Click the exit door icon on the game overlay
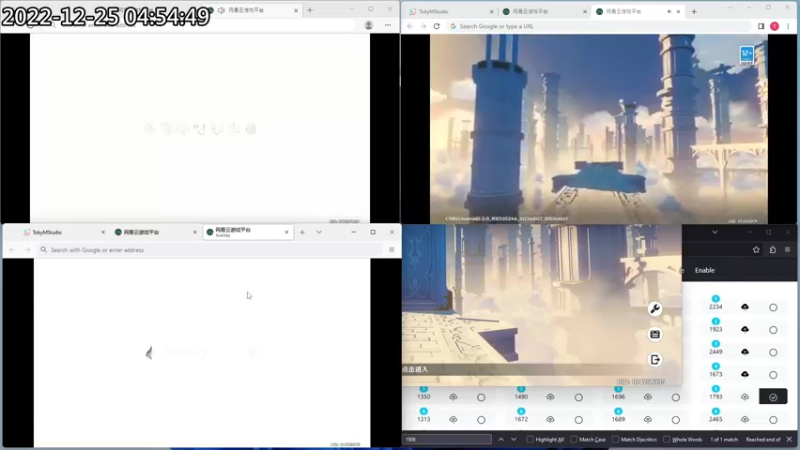The height and width of the screenshot is (450, 800). click(655, 360)
